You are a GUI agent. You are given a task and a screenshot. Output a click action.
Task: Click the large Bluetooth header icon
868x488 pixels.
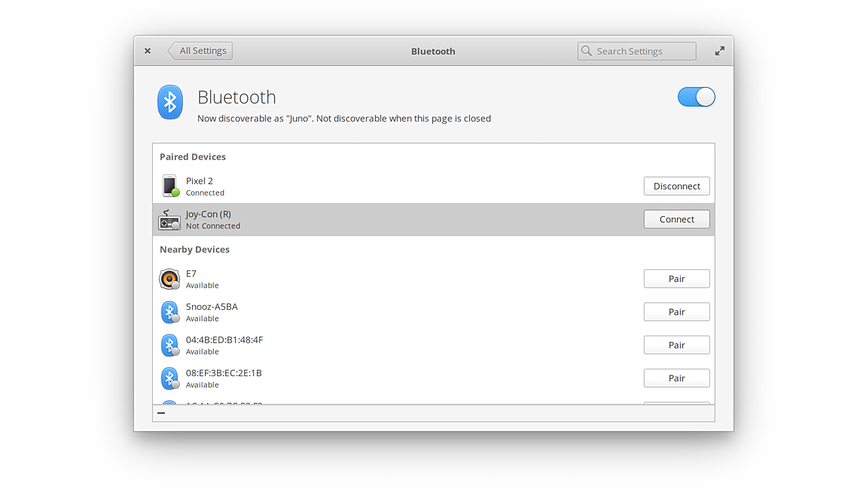[x=170, y=102]
